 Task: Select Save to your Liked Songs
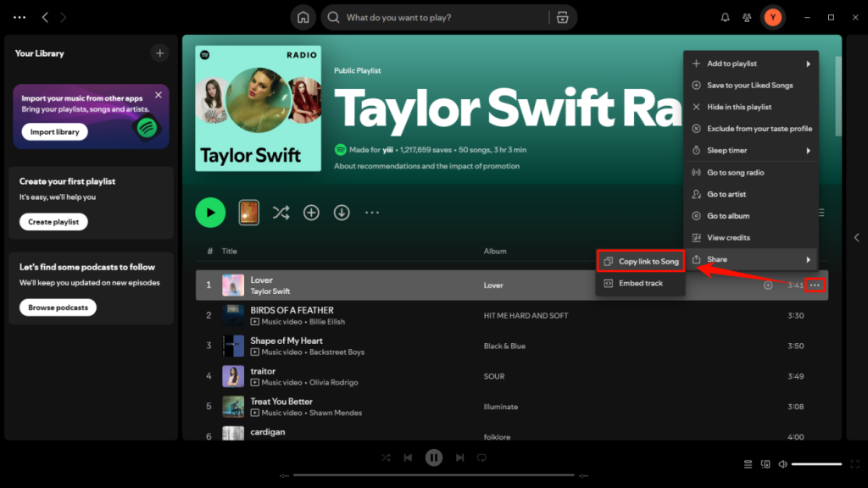coord(751,86)
